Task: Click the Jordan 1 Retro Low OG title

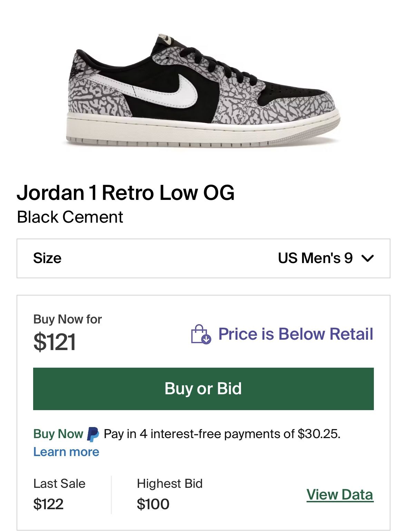Action: pyautogui.click(x=126, y=193)
